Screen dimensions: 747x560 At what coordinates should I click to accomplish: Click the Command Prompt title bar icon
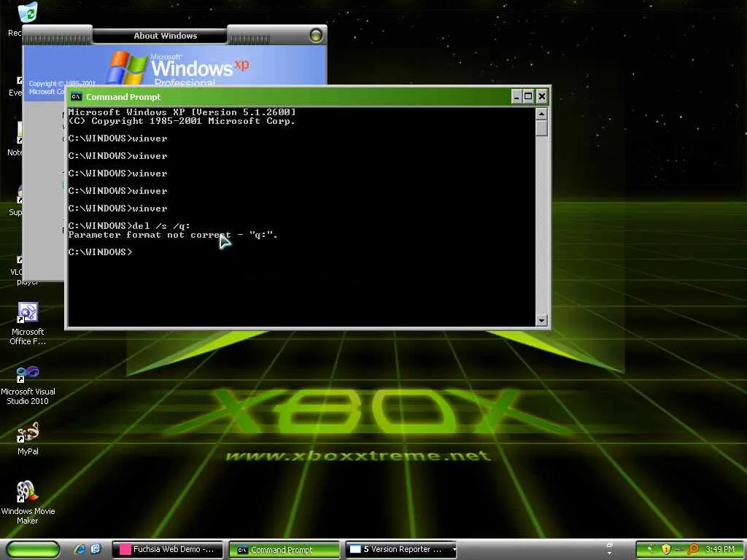(x=76, y=97)
